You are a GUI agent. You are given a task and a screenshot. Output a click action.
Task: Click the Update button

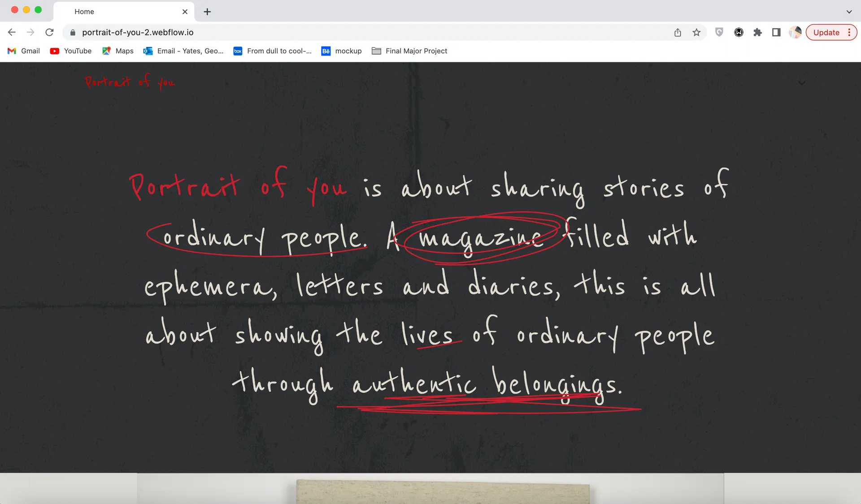point(826,32)
